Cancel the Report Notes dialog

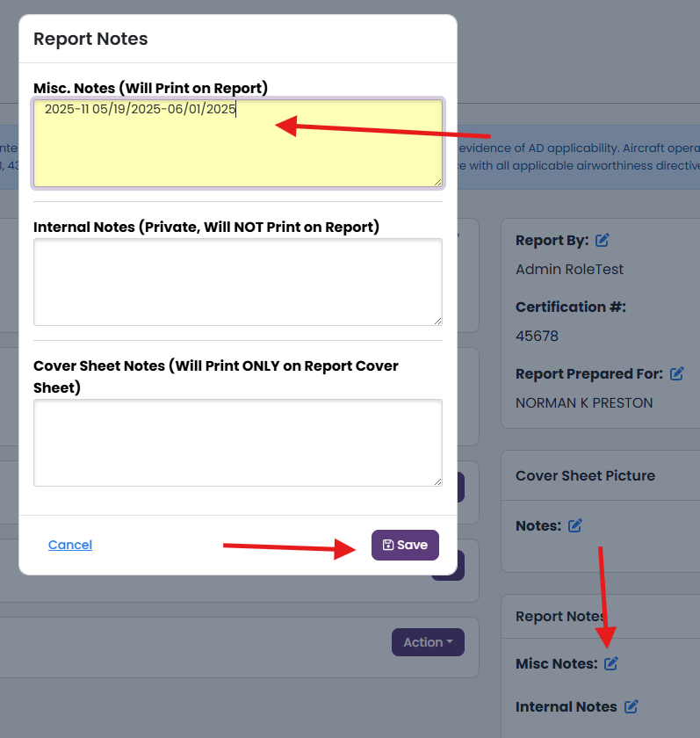[70, 545]
